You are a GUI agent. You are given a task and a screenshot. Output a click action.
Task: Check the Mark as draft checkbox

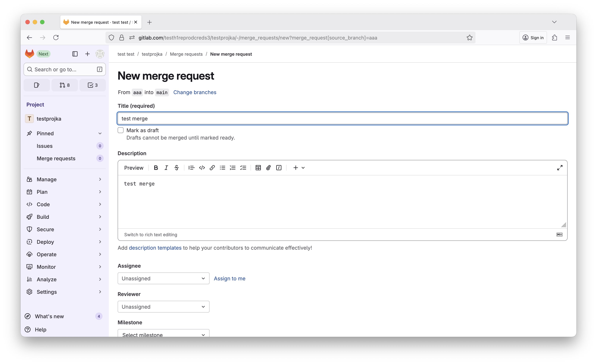point(121,130)
